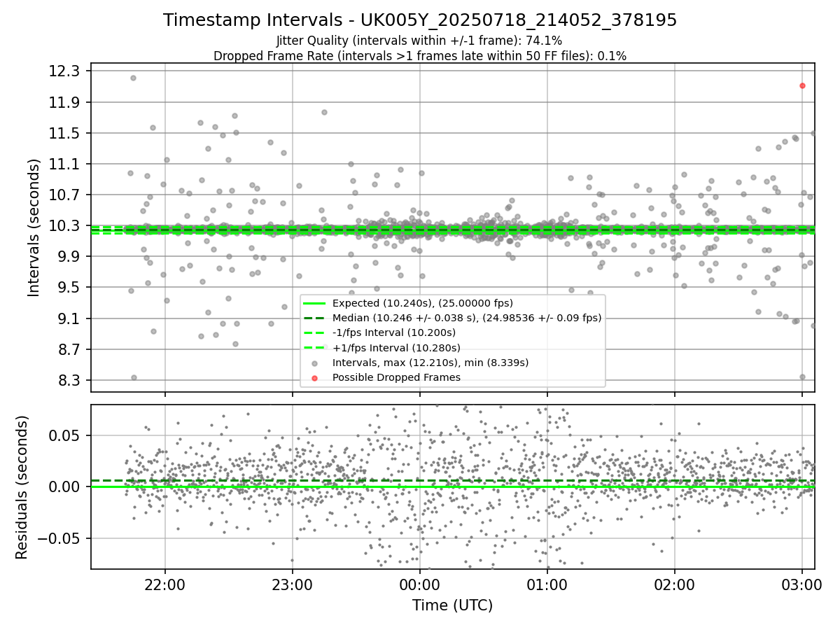Screen dimensions: 840x630
Task: Click legend entry 'Intervals, max (12.210s), min (8.339s)'
Action: point(430,363)
